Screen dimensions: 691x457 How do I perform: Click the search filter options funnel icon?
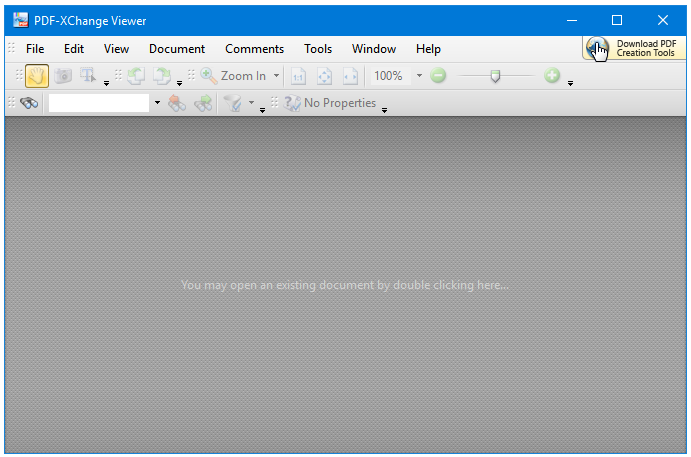232,103
